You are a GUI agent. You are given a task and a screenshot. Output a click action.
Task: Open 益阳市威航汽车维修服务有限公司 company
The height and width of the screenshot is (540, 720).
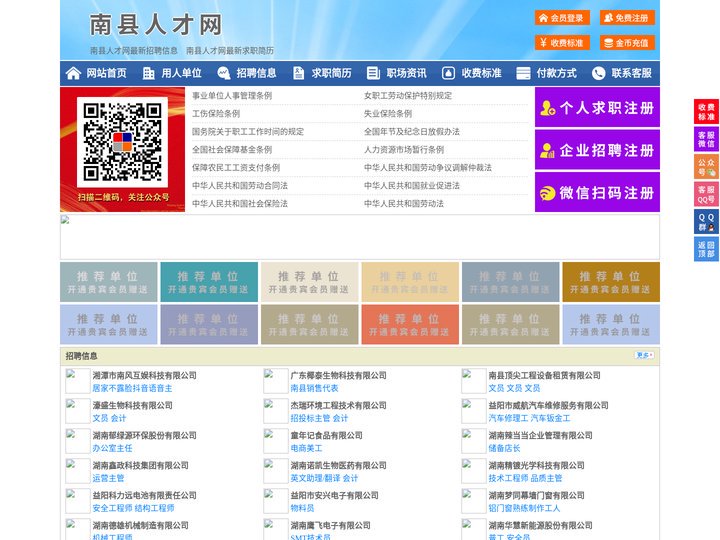point(548,405)
